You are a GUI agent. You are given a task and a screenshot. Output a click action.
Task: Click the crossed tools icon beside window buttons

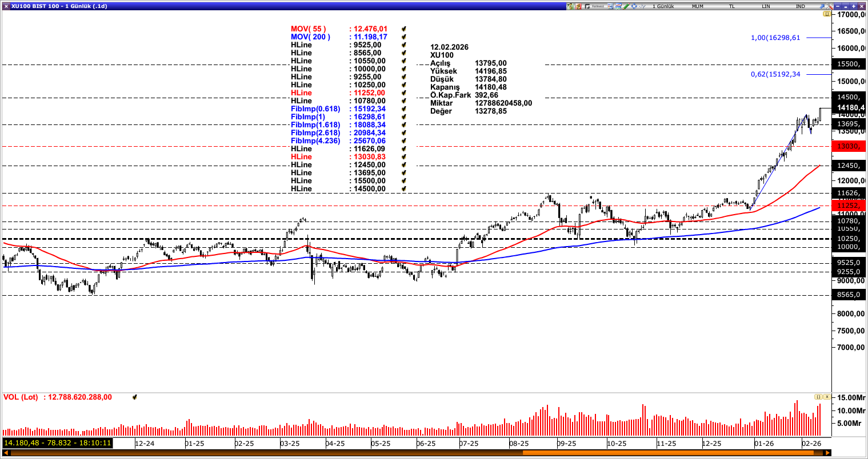pos(829,6)
